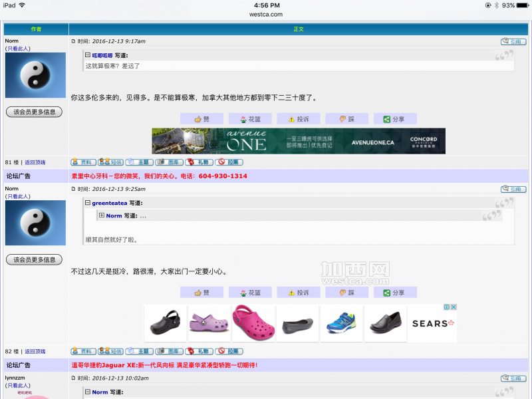Open 礼物 gift button at floor 82
Viewport: 532px width, 399px height.
(199, 351)
